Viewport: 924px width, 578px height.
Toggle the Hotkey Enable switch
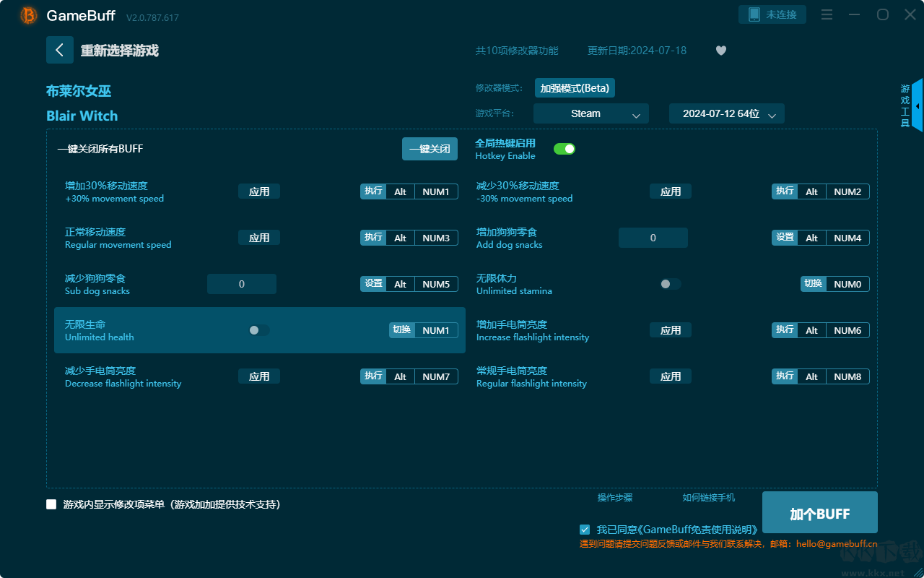[x=565, y=149]
